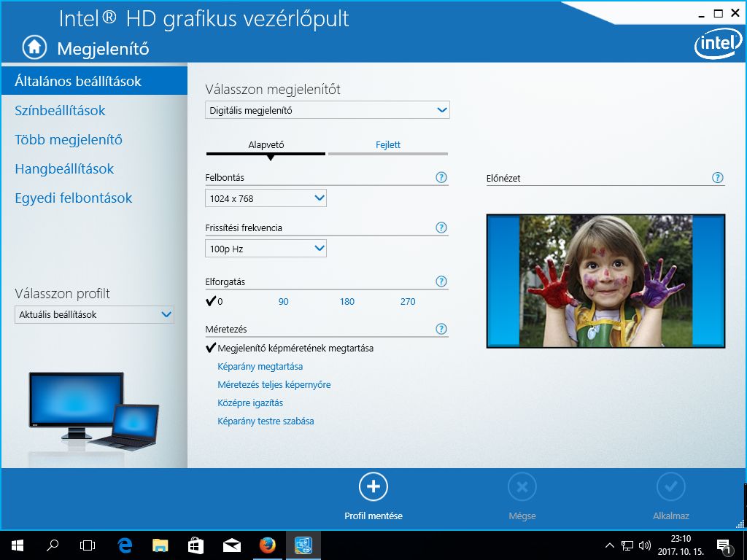
Task: Select Méretezés teljes képernyőre option
Action: 274,385
